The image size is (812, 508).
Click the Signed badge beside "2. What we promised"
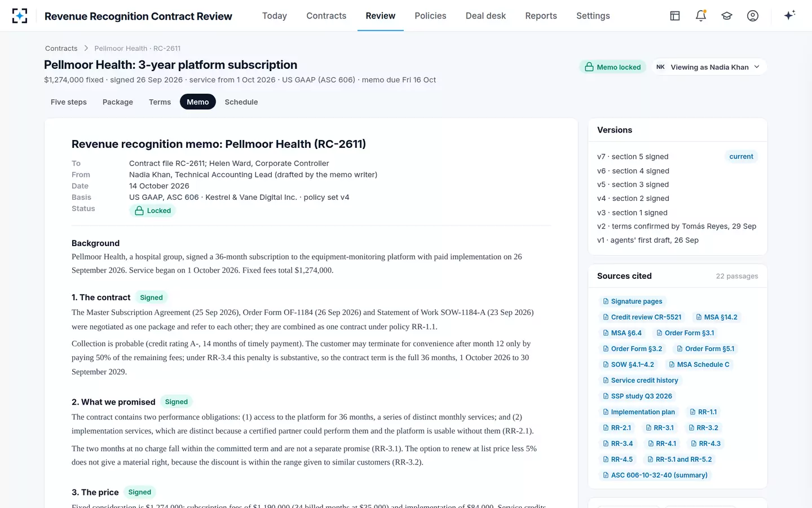point(176,402)
